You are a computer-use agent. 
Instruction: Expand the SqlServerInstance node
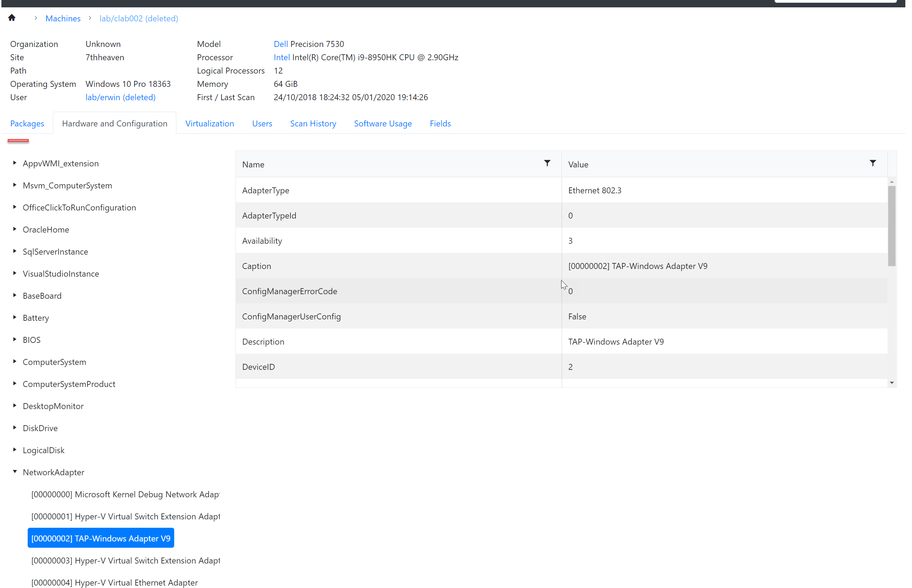point(14,251)
